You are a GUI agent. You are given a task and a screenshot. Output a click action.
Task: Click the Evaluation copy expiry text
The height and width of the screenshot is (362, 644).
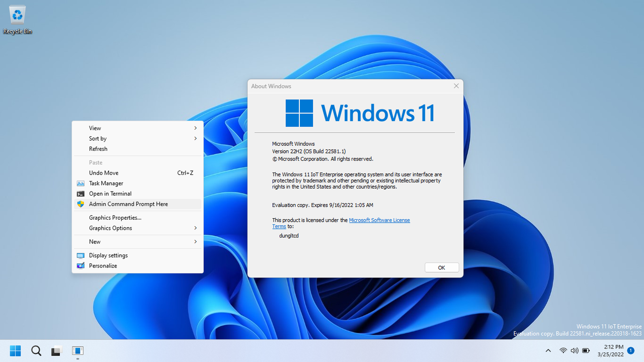pos(323,205)
